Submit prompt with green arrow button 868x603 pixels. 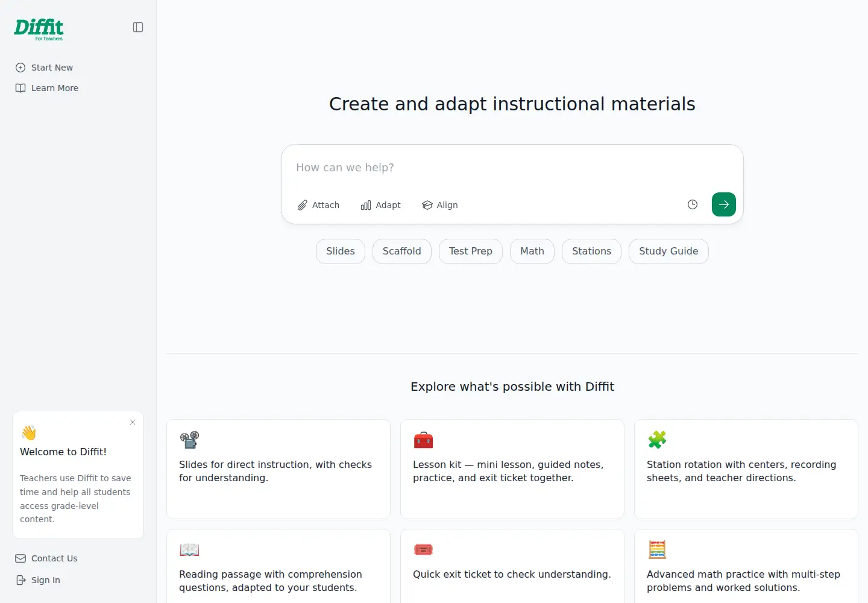click(724, 204)
